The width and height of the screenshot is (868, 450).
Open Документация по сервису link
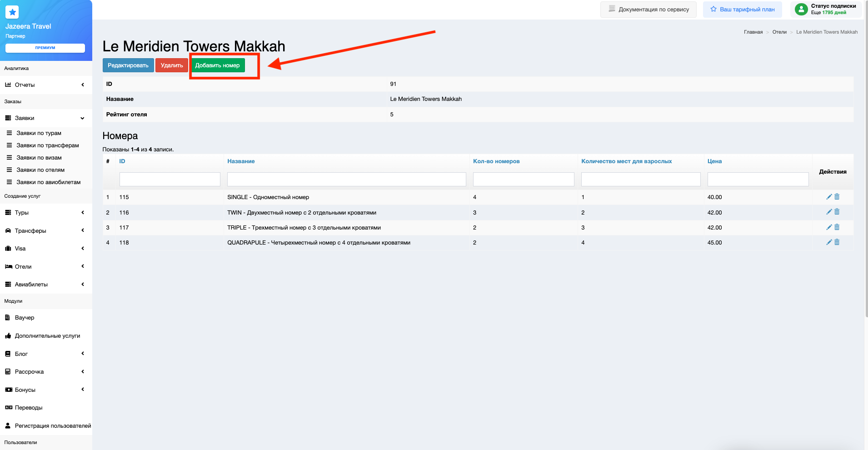pyautogui.click(x=649, y=10)
